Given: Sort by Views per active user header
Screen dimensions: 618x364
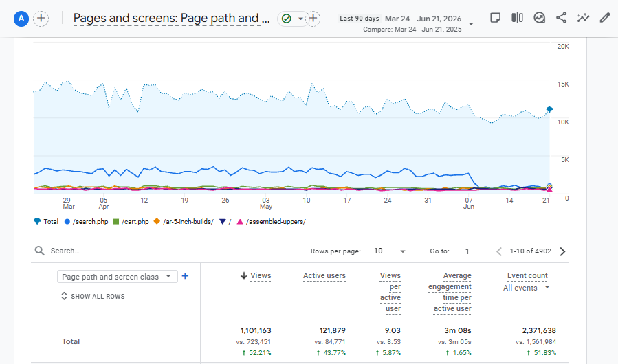Looking at the screenshot, I should (390, 292).
